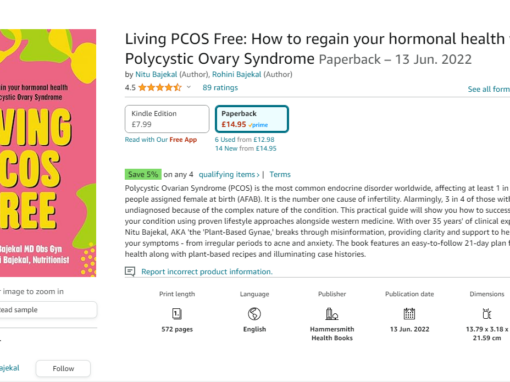This screenshot has height=382, width=510.
Task: Click the Follow author button
Action: pyautogui.click(x=63, y=368)
